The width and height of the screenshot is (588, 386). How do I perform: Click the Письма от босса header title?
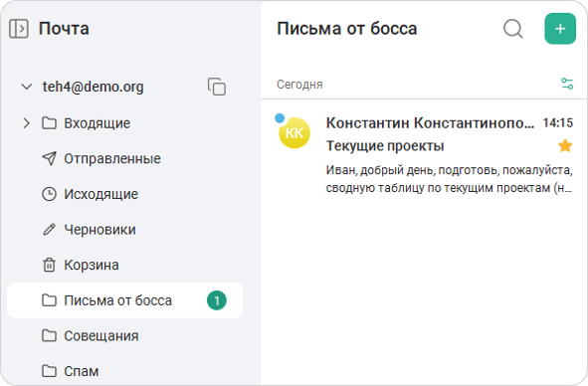click(347, 29)
